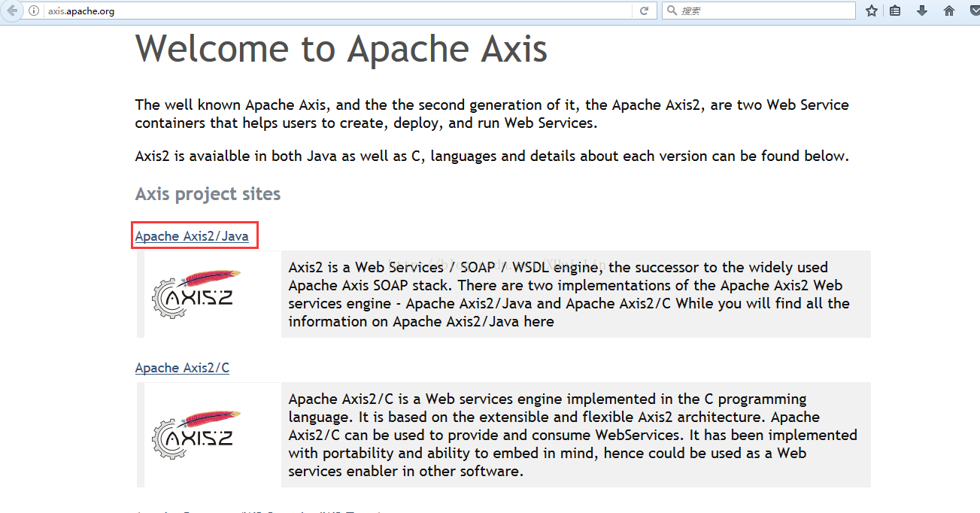Open the Apache Axis2/C link
Image resolution: width=980 pixels, height=513 pixels.
click(182, 368)
